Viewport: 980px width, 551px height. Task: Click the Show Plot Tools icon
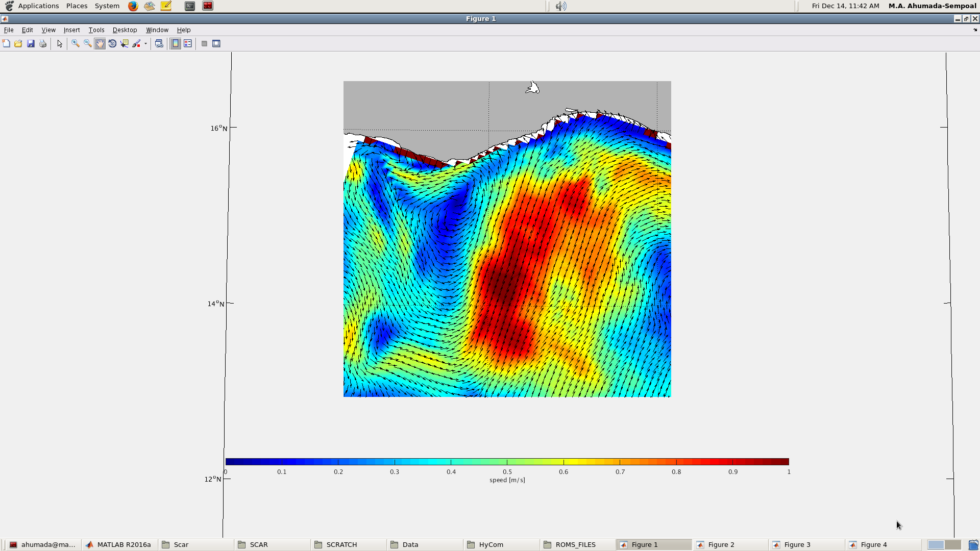[x=216, y=44]
